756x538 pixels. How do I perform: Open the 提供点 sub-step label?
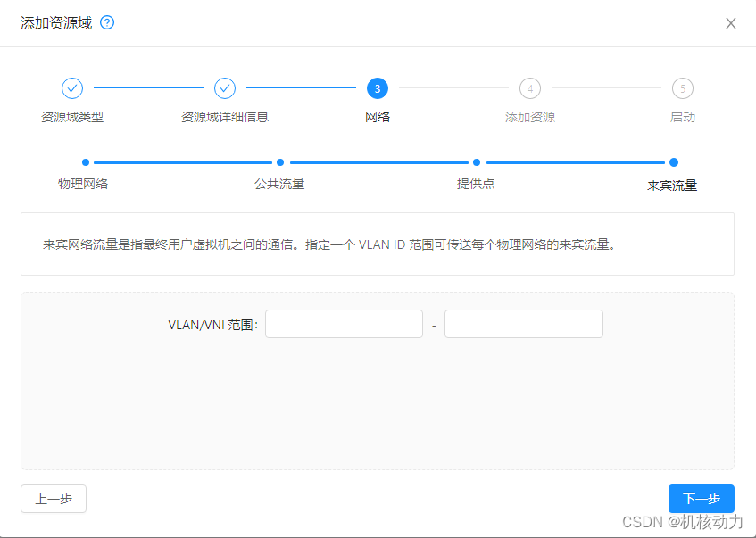(x=476, y=184)
